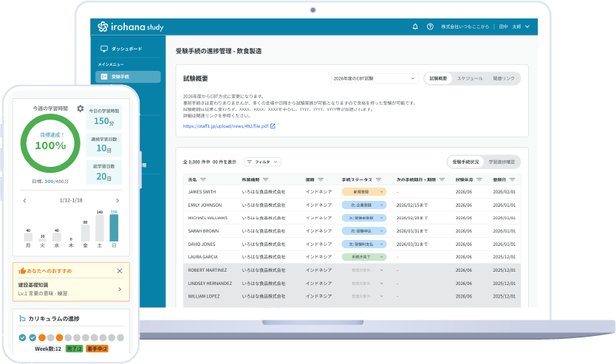The height and width of the screenshot is (364, 616).
Task: Open ダッシュボード in the sidebar
Action: [x=128, y=49]
